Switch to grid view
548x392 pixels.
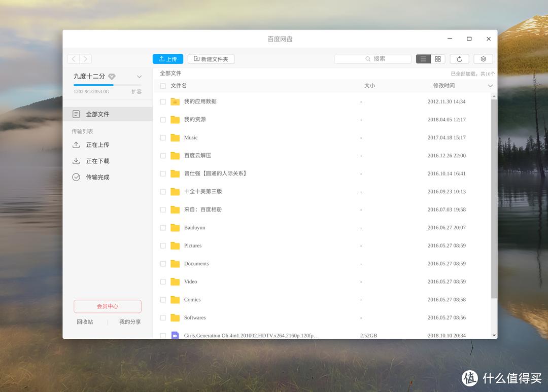pos(437,59)
